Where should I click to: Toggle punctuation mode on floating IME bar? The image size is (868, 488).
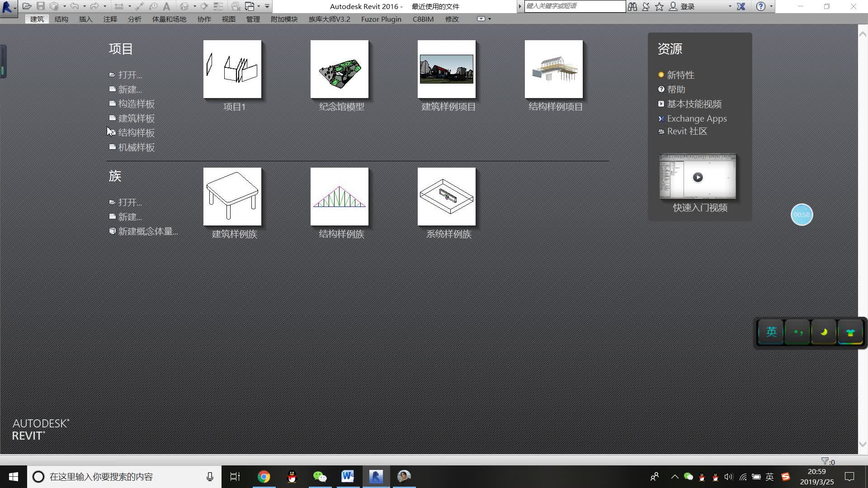coord(797,332)
